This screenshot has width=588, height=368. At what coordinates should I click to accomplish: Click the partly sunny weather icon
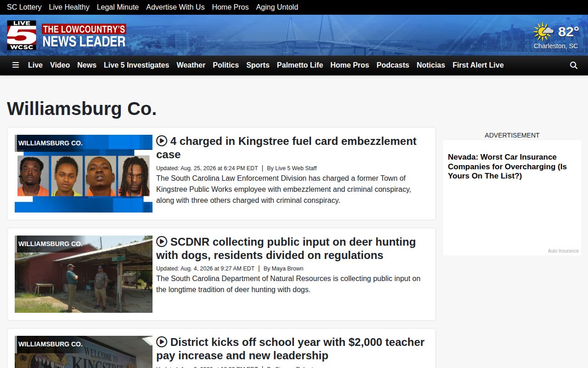point(543,32)
